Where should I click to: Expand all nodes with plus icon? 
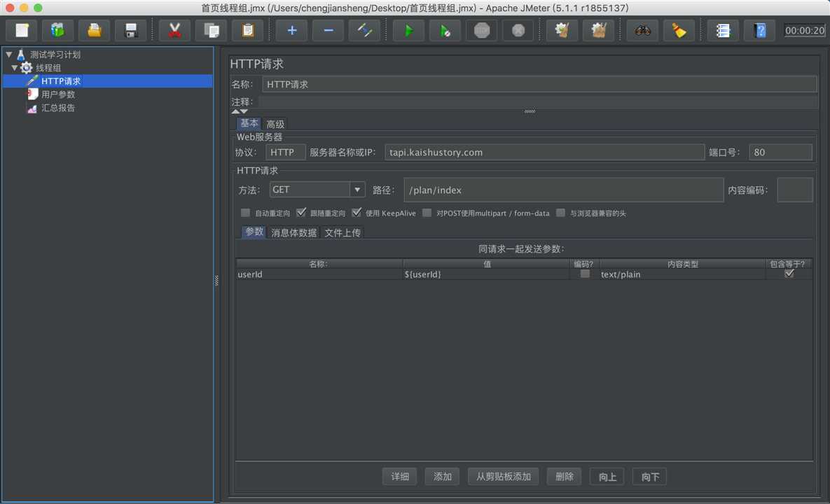291,30
